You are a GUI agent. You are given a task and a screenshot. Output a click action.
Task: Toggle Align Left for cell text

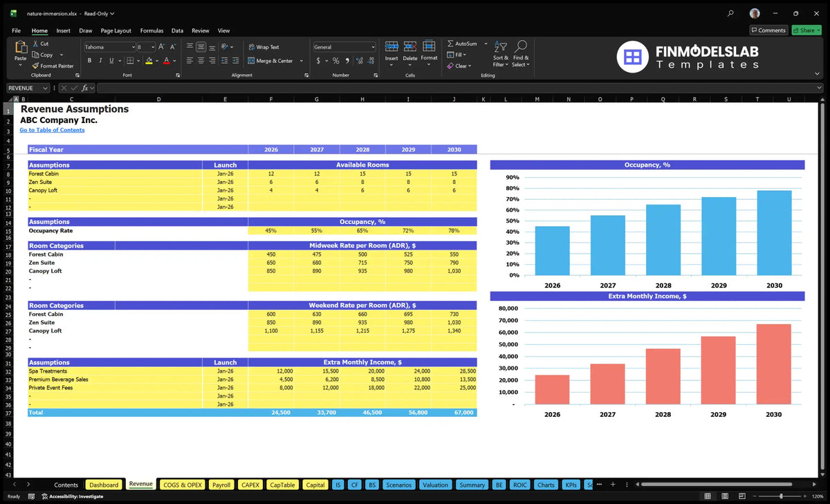[190, 61]
